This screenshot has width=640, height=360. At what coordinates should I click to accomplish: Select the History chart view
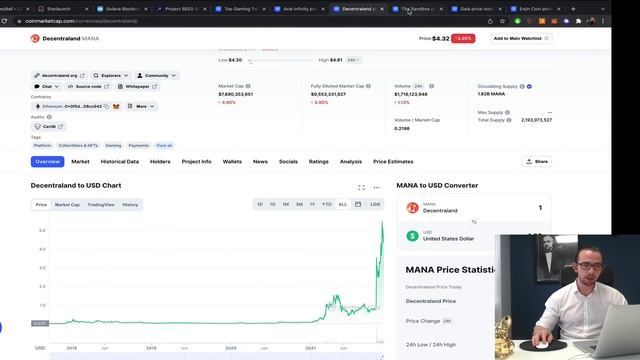130,204
